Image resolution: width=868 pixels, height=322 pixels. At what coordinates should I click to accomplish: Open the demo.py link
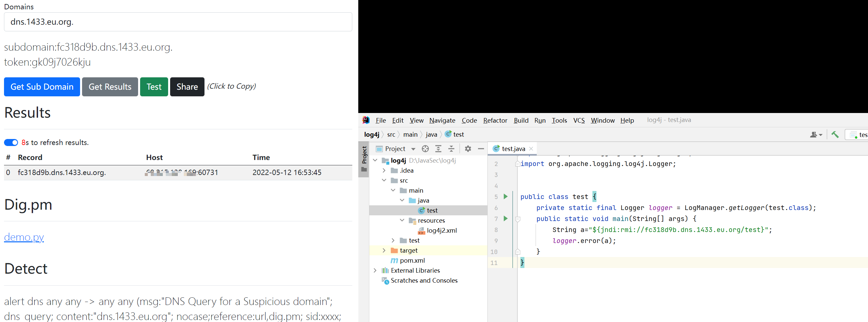coord(24,237)
